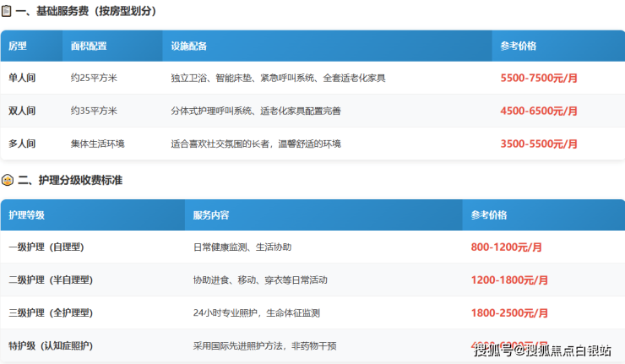Click the clipboard icon beside 基础服务费 heading

[x=7, y=12]
